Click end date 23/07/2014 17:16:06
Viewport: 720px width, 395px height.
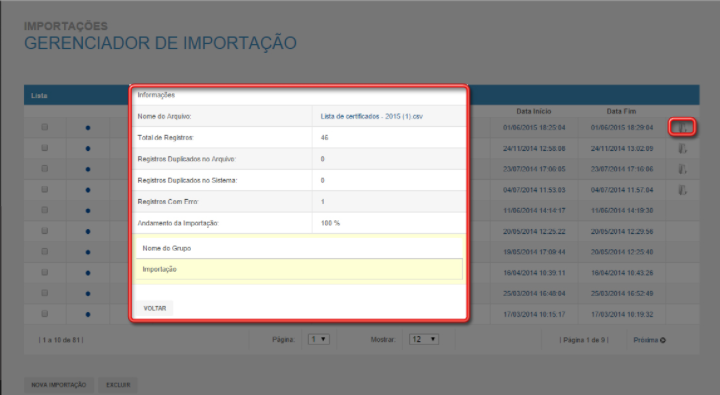[622, 169]
